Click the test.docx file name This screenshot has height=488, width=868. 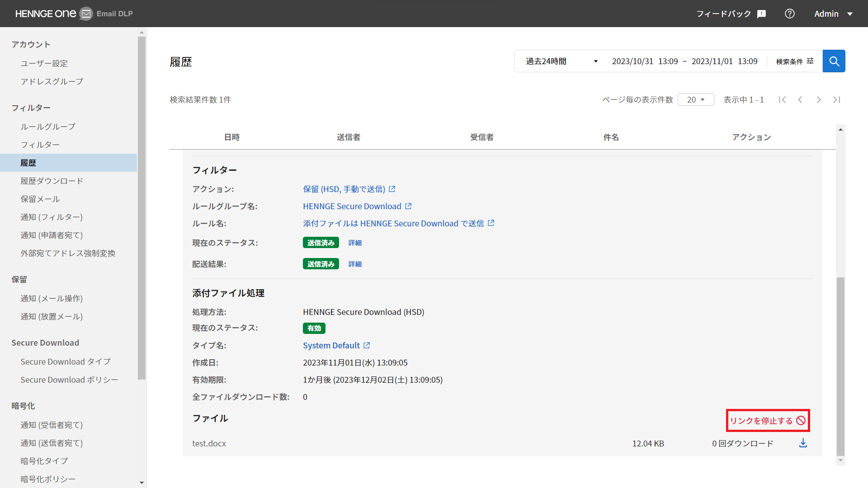point(209,443)
